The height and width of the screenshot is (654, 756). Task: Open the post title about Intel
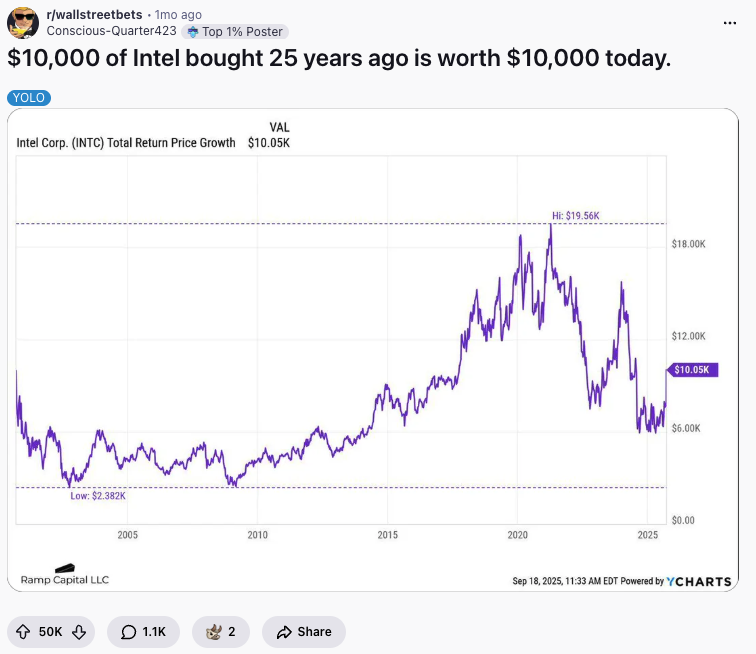pyautogui.click(x=339, y=60)
